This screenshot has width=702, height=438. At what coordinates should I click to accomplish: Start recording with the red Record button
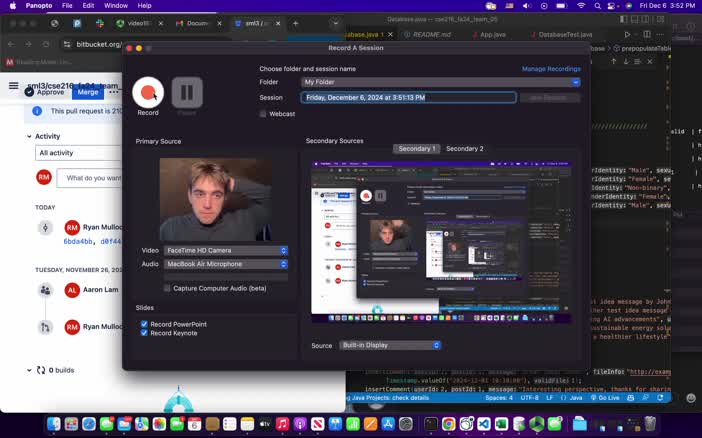[148, 93]
